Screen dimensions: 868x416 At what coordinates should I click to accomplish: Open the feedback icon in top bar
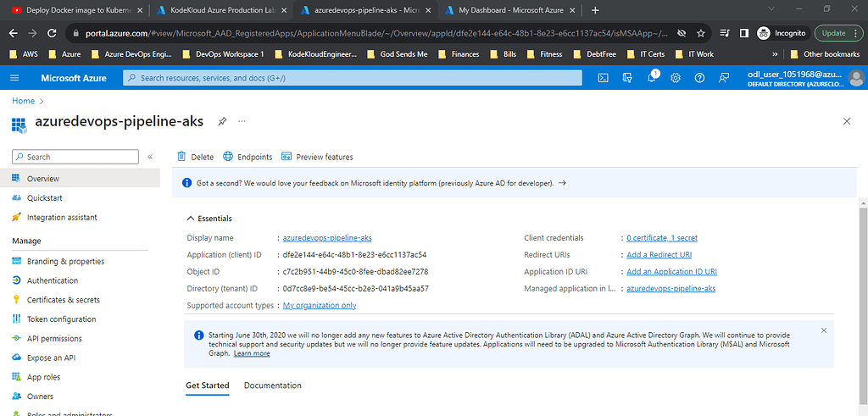pyautogui.click(x=724, y=78)
